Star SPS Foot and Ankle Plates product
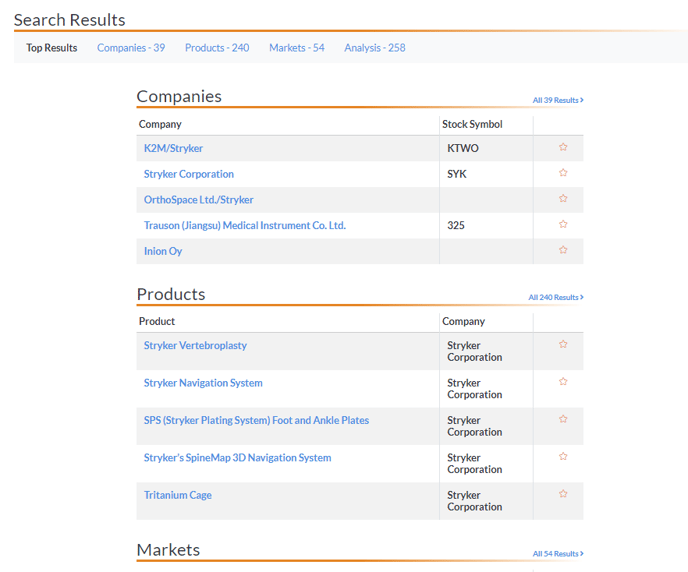This screenshot has height=572, width=688. click(x=563, y=419)
